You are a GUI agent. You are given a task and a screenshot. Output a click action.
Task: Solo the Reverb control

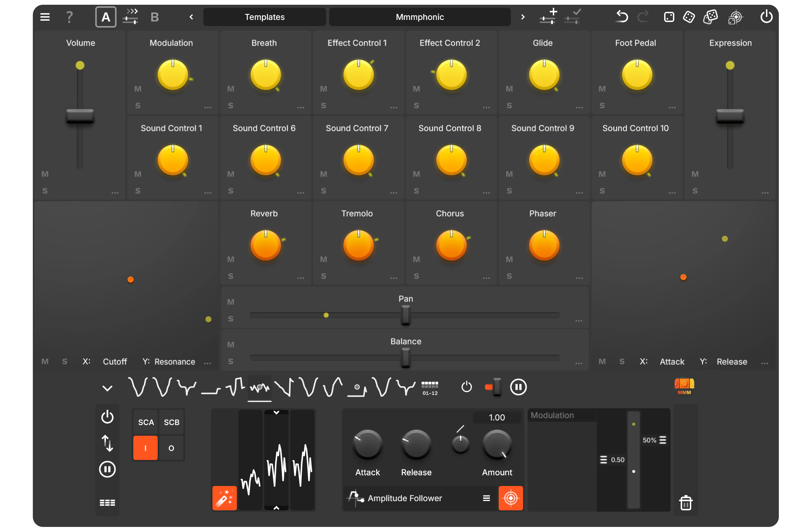231,276
